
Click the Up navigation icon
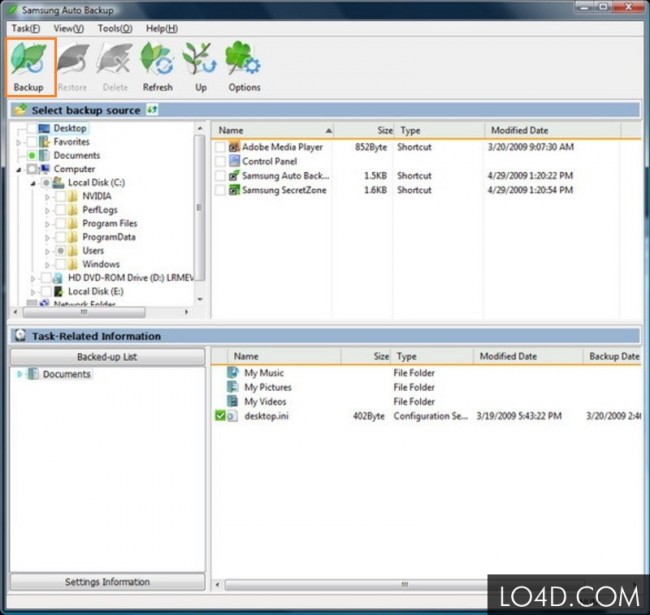[201, 67]
